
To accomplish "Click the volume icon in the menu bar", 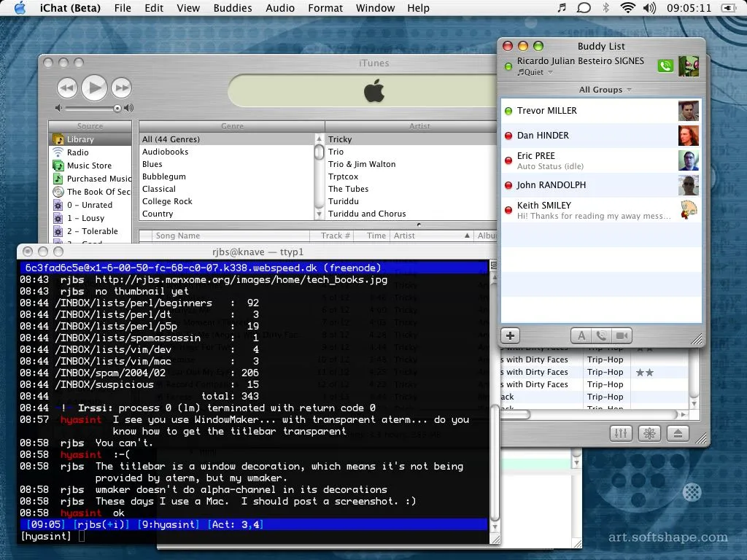I will pyautogui.click(x=649, y=7).
